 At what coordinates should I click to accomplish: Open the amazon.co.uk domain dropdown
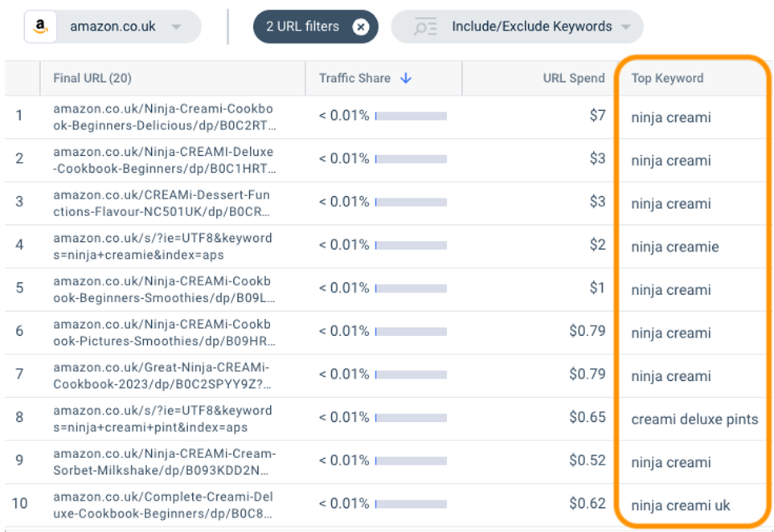pyautogui.click(x=176, y=27)
